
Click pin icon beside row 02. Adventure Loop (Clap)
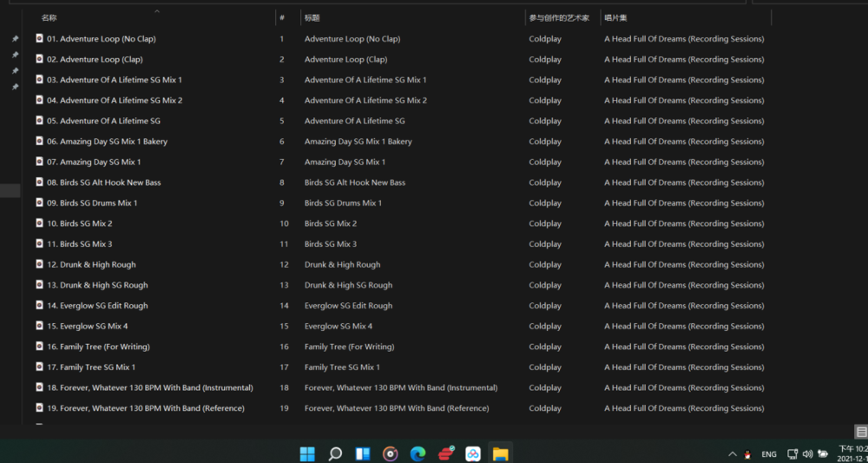tap(15, 55)
